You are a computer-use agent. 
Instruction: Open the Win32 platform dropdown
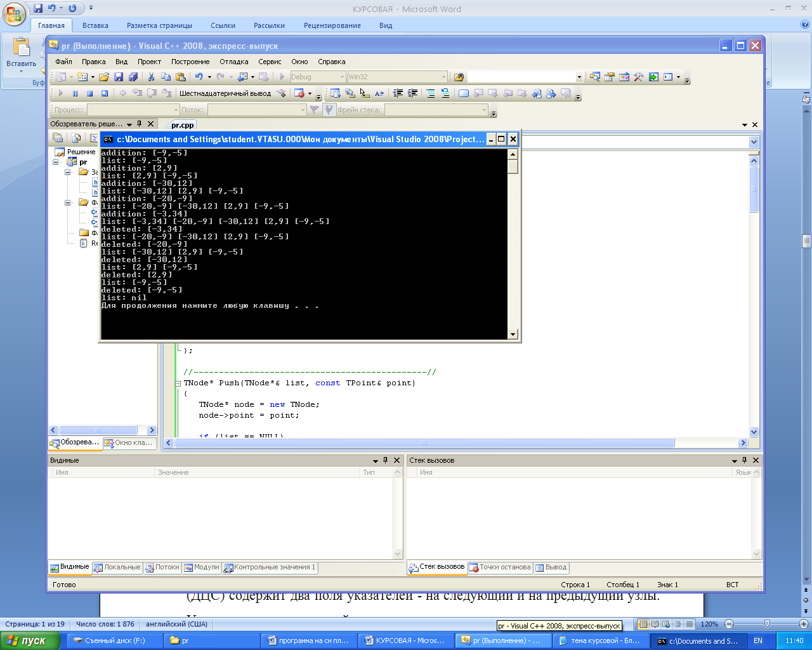443,77
